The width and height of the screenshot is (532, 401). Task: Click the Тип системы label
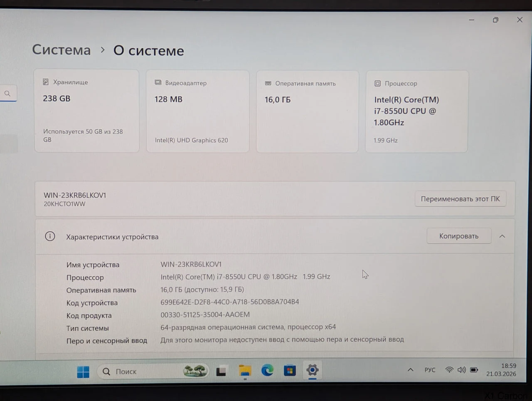pyautogui.click(x=87, y=328)
